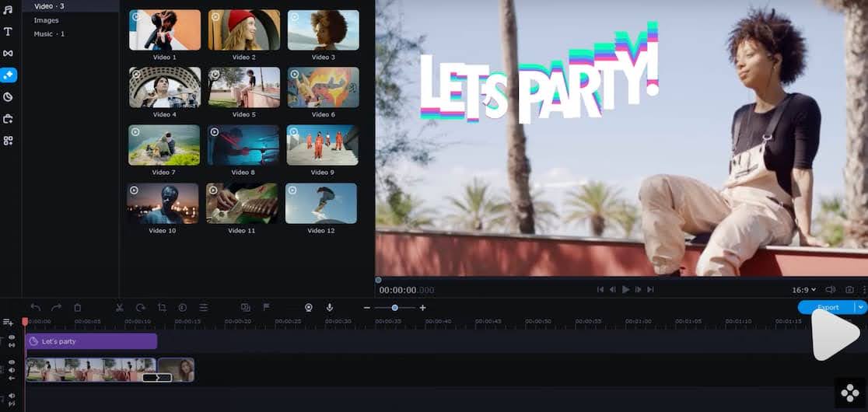868x412 pixels.
Task: Open the 16:9 aspect ratio dropdown
Action: click(x=803, y=290)
